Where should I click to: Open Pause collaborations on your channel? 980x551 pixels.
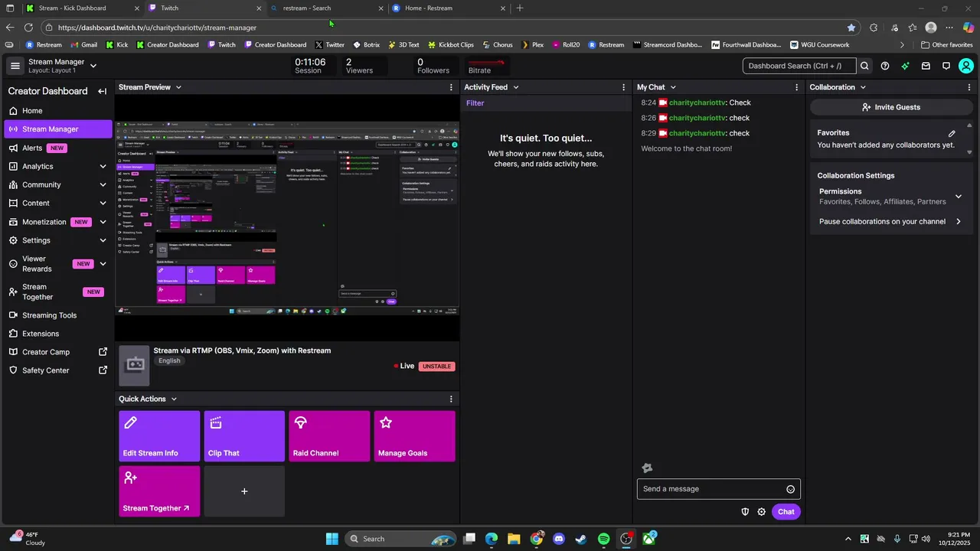[888, 222]
